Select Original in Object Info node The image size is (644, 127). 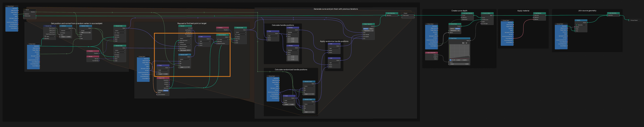(161, 91)
